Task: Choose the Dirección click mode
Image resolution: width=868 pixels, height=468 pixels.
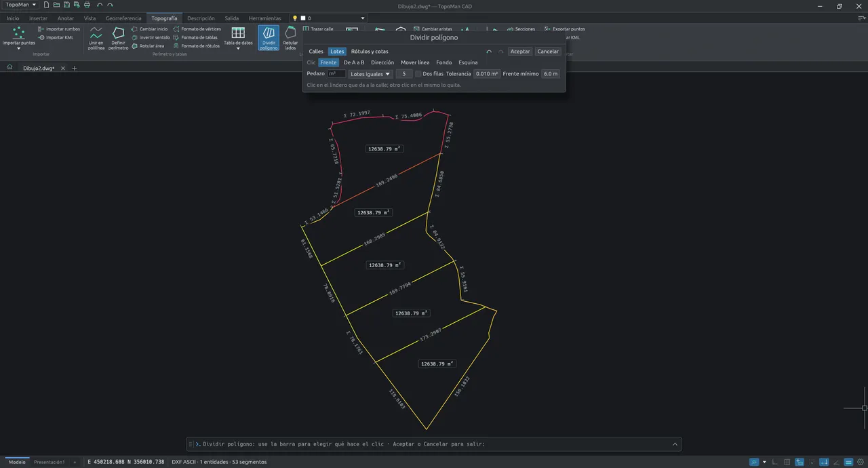Action: pos(382,62)
